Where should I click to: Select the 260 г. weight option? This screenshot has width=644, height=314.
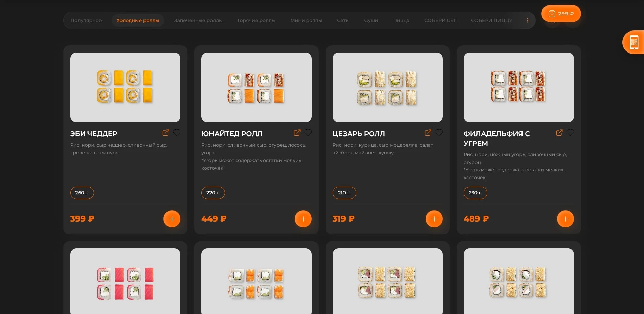coord(82,193)
